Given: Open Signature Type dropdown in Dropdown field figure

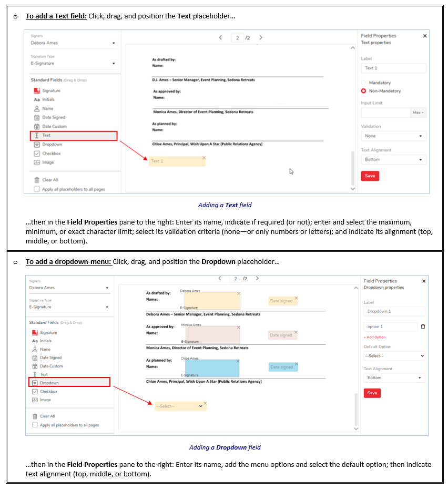Looking at the screenshot, I should coord(69,307).
